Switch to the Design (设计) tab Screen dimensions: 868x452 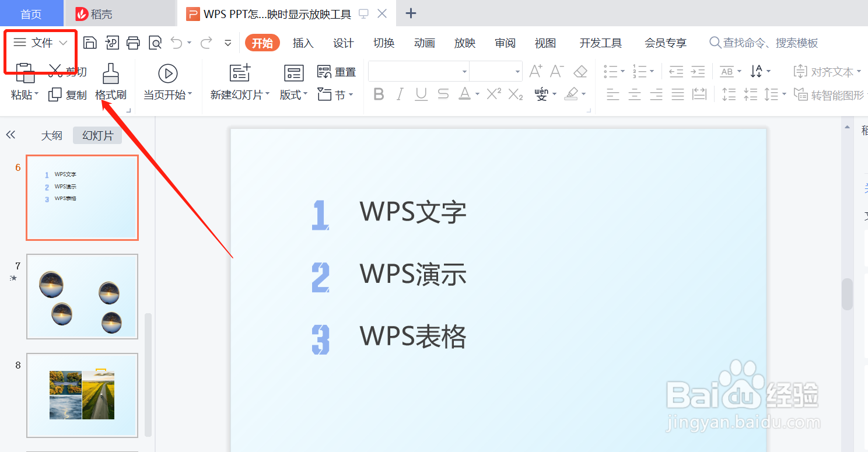click(x=344, y=43)
